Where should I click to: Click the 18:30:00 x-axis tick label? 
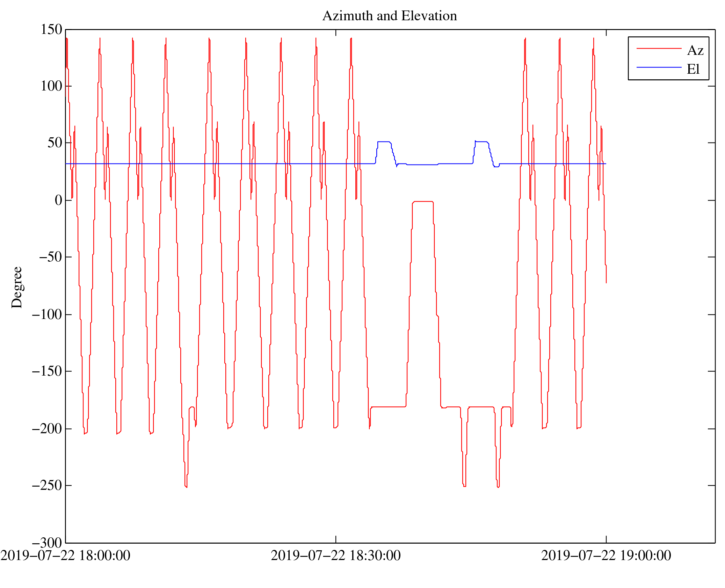[335, 556]
